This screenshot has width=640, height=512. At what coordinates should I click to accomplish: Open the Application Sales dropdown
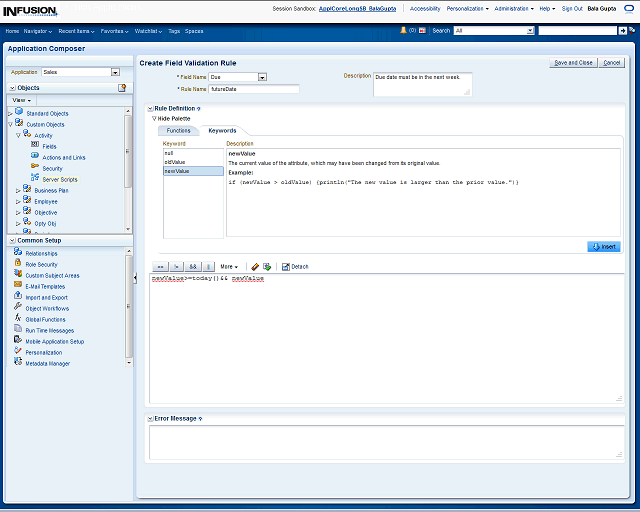(115, 72)
